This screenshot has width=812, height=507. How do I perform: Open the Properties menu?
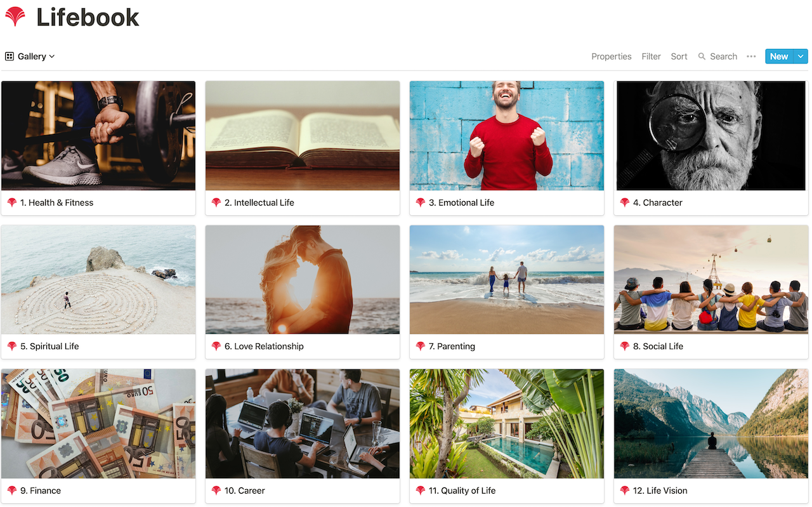click(x=612, y=56)
